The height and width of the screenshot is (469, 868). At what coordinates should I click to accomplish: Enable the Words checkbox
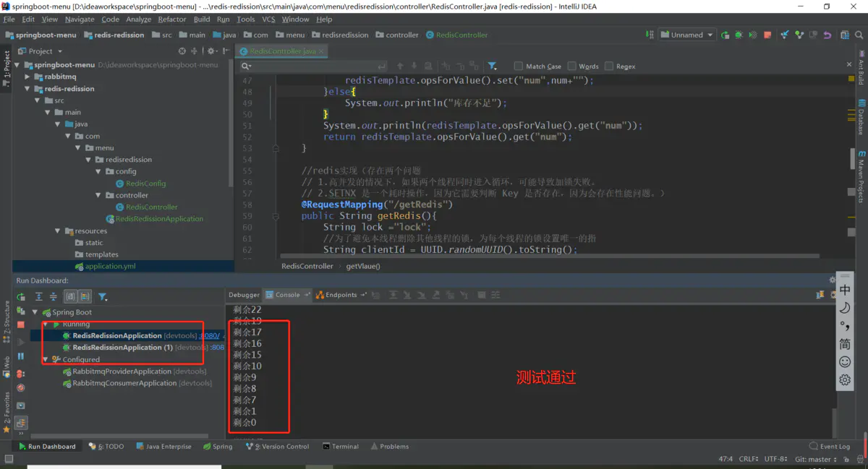tap(572, 66)
